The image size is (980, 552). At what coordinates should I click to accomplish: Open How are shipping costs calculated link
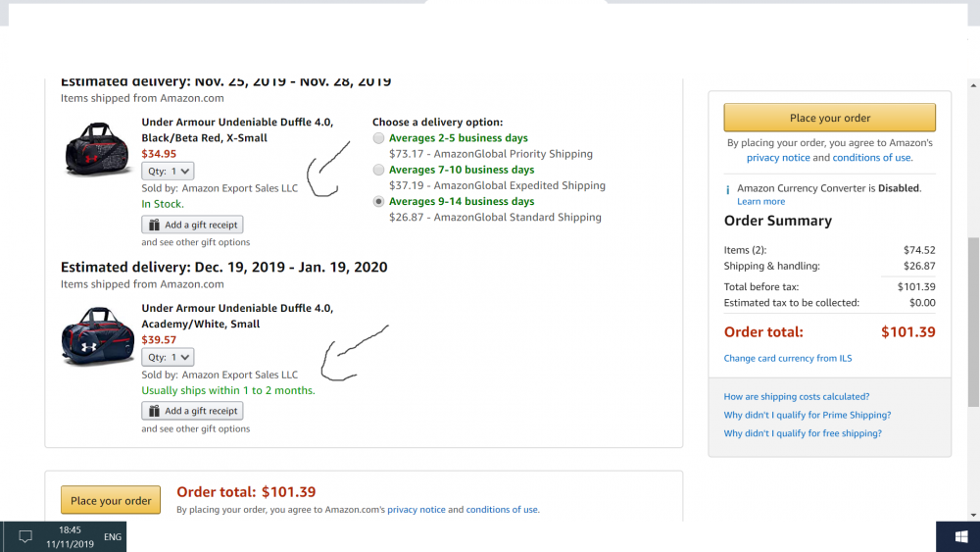point(796,396)
